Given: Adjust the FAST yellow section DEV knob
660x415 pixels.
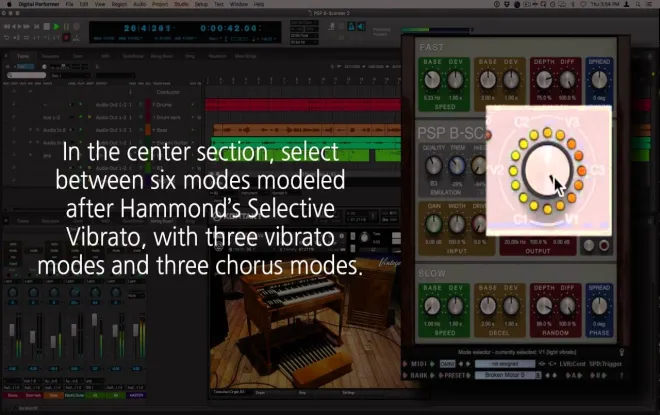Looking at the screenshot, I should click(511, 80).
